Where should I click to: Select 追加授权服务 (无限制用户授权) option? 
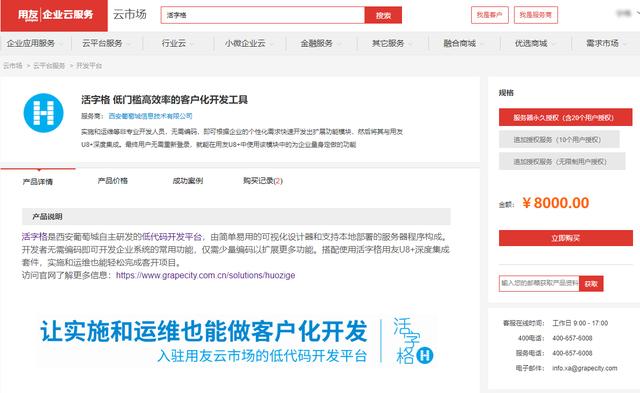(x=562, y=162)
